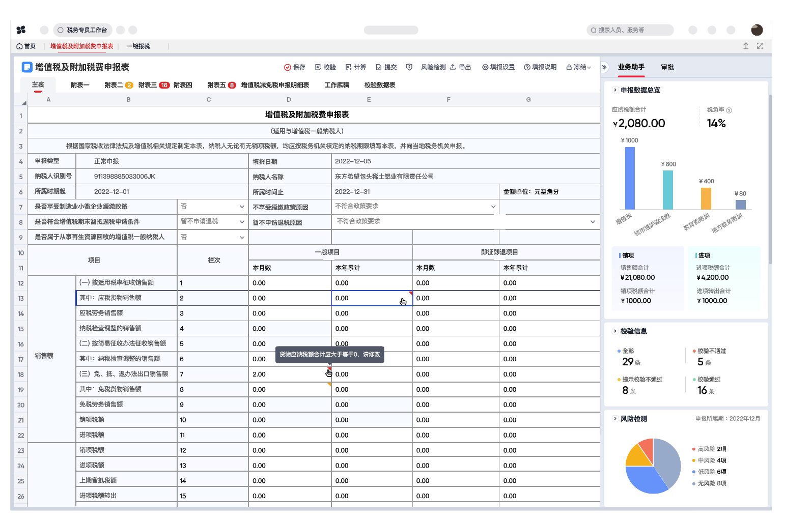Expand the 风险检测 panel section chevron

coord(615,419)
